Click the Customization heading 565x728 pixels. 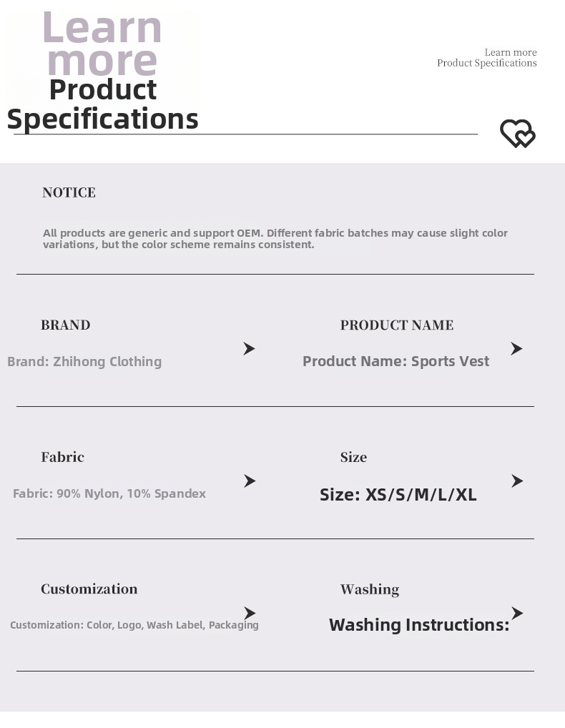click(89, 589)
